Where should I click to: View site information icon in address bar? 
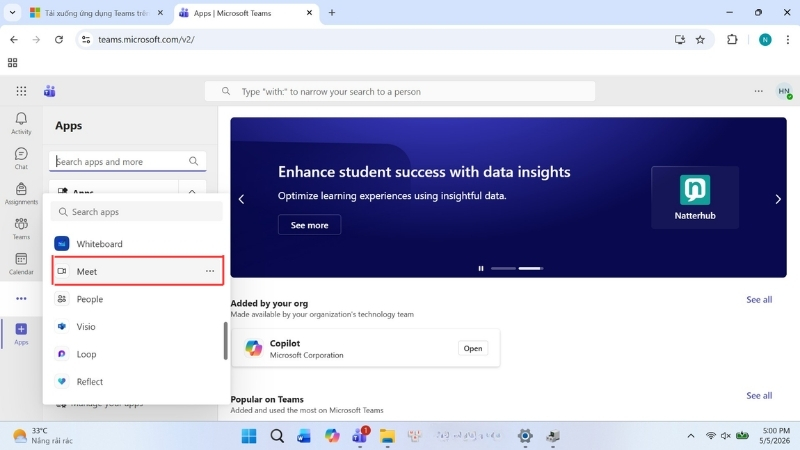(x=86, y=39)
